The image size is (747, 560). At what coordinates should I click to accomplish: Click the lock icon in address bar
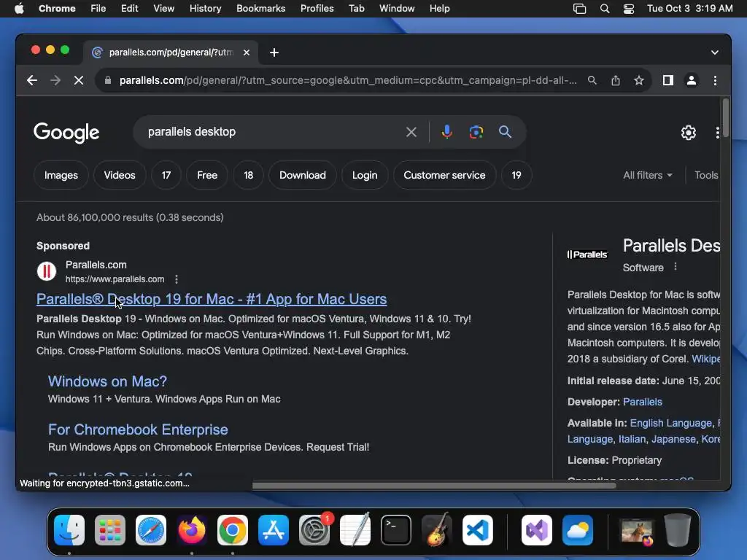pyautogui.click(x=108, y=80)
